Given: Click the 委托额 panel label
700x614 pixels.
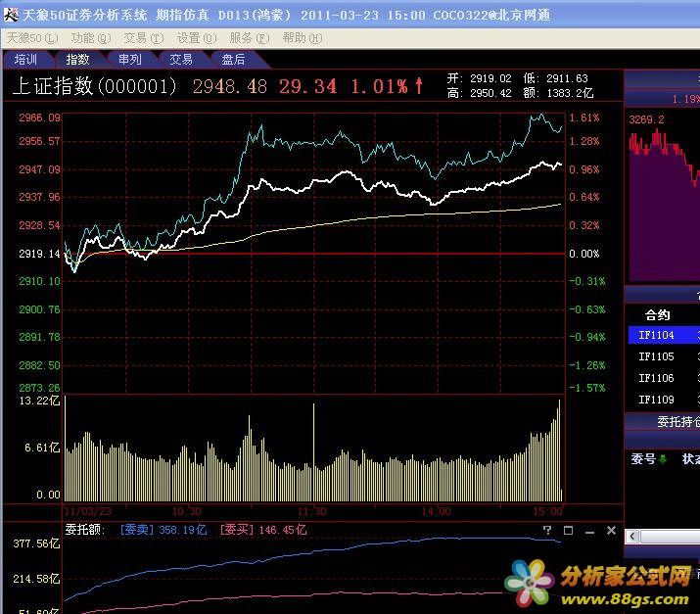Looking at the screenshot, I should [85, 530].
